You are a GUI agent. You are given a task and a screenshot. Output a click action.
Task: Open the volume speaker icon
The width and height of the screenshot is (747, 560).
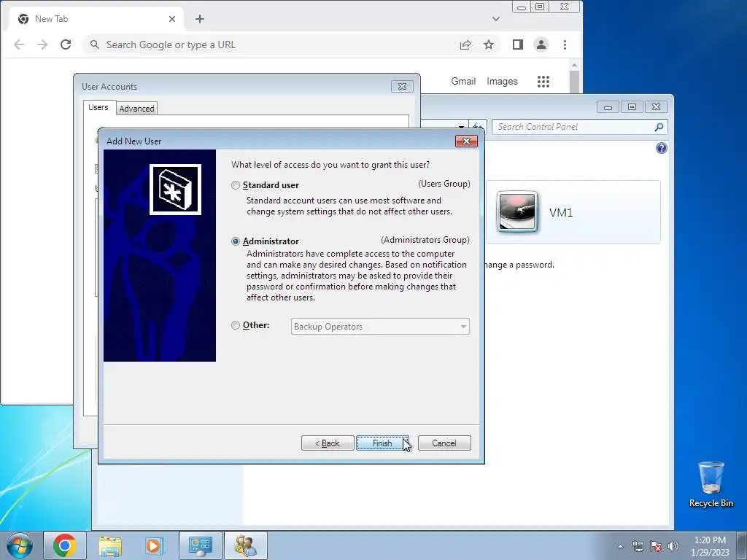click(x=673, y=546)
